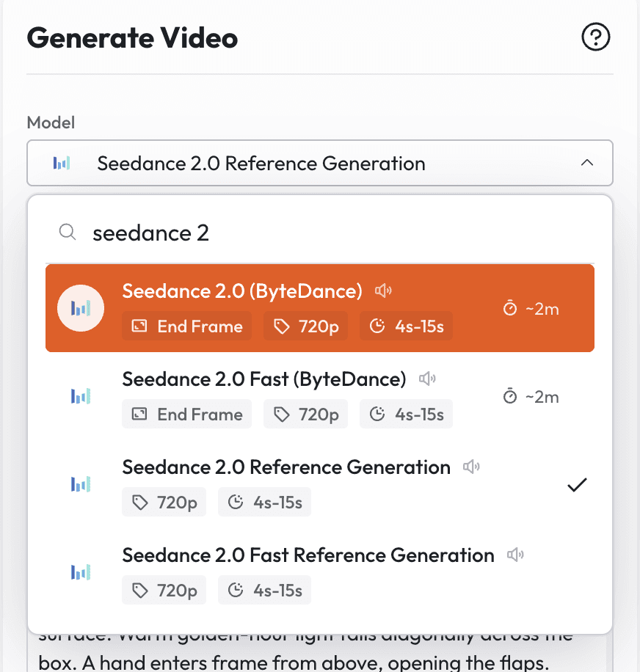Image resolution: width=640 pixels, height=672 pixels.
Task: Click End Frame tag on Seedance 2.0 Fast (ByteDance)
Action: coord(186,414)
